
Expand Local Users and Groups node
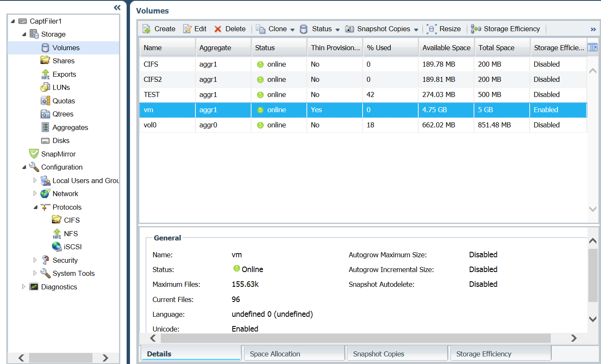click(35, 181)
